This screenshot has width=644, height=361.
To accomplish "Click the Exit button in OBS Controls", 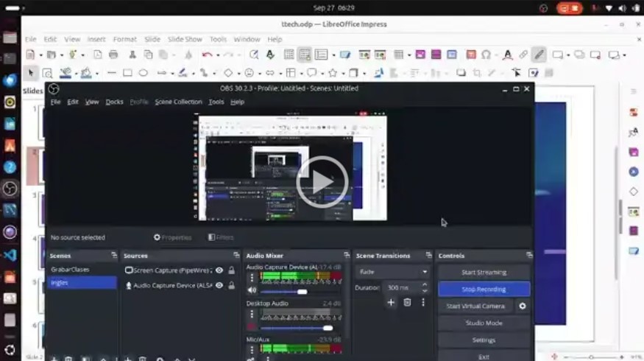I will pos(484,357).
